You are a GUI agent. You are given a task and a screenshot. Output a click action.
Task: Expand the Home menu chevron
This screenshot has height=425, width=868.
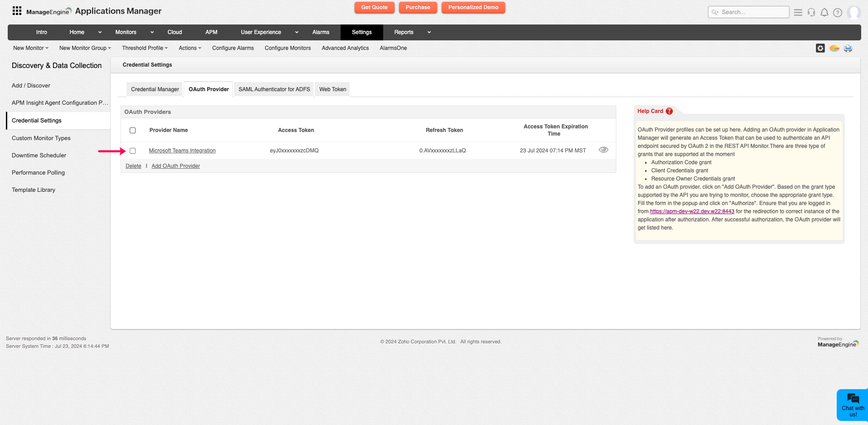100,32
